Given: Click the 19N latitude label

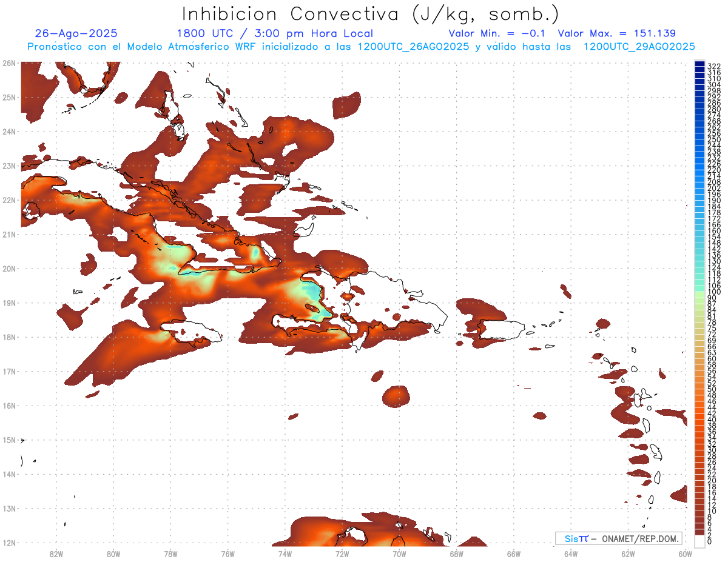Looking at the screenshot, I should coord(8,303).
